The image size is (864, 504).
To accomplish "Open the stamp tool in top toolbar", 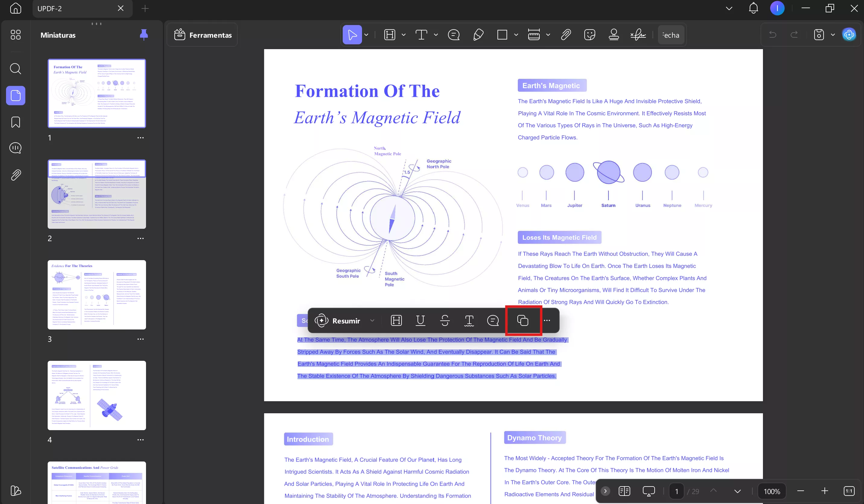I will click(614, 35).
